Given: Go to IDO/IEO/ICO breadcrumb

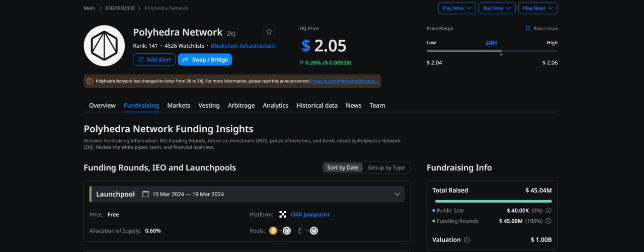Looking at the screenshot, I should 120,8.
